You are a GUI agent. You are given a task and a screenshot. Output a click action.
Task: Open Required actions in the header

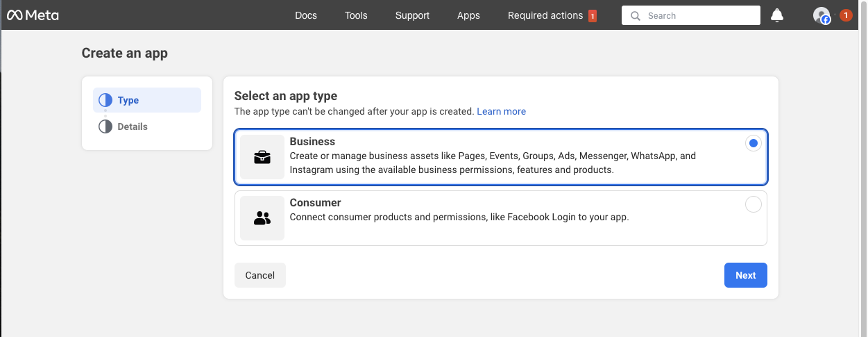[545, 15]
